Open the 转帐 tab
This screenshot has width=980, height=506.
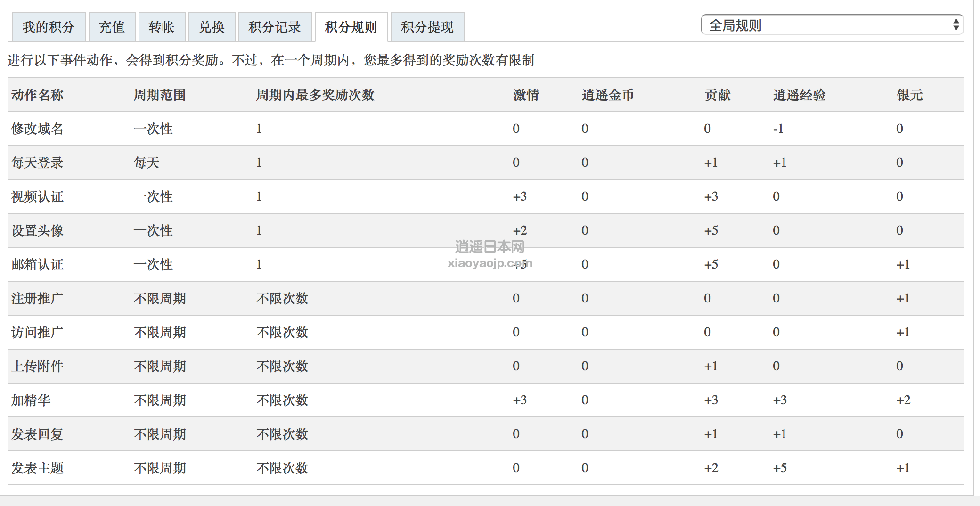click(162, 27)
